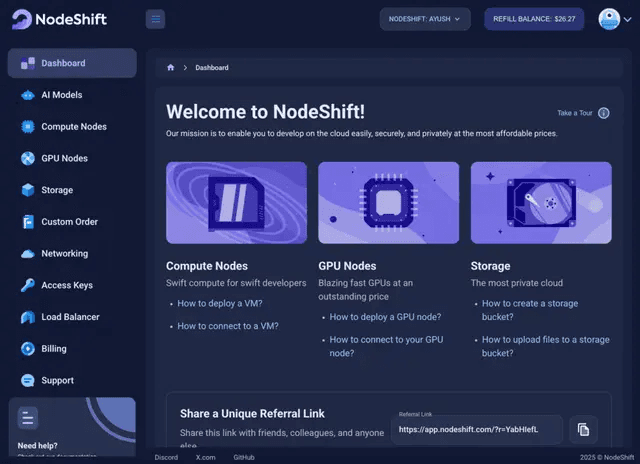Open Networking in the sidebar
Screen dimensions: 640x464
click(x=72, y=254)
